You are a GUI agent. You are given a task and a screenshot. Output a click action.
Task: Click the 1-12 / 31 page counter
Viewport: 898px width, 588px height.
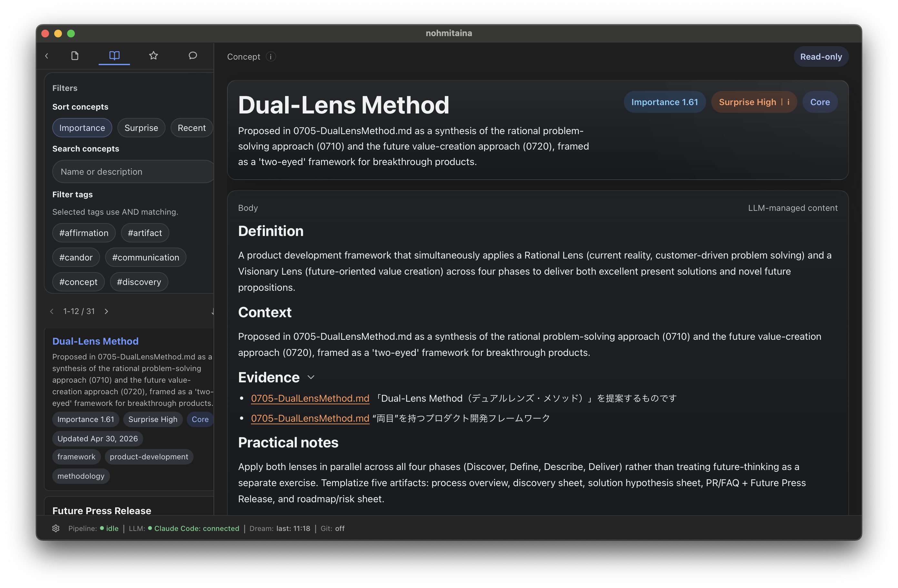(79, 311)
